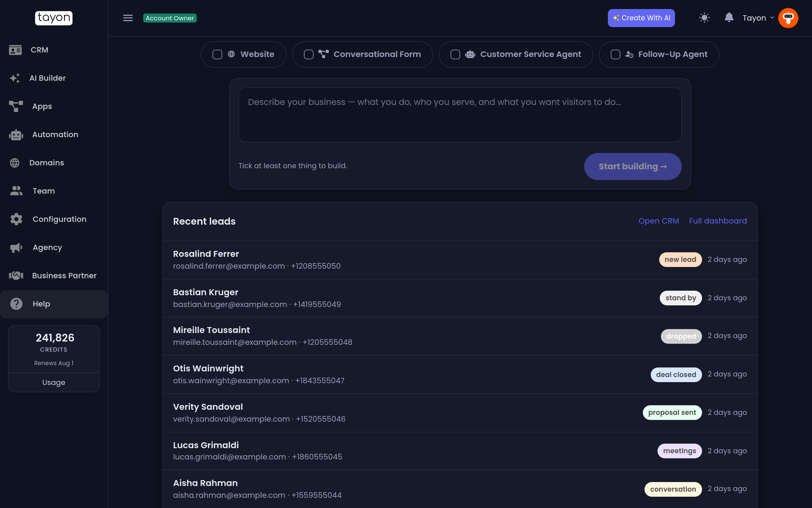Image resolution: width=812 pixels, height=508 pixels.
Task: Click the Create With AI button
Action: pos(641,18)
